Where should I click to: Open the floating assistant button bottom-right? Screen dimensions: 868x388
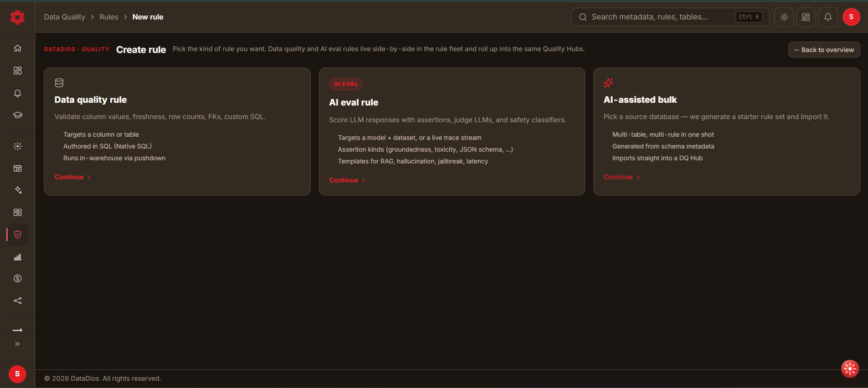[850, 369]
